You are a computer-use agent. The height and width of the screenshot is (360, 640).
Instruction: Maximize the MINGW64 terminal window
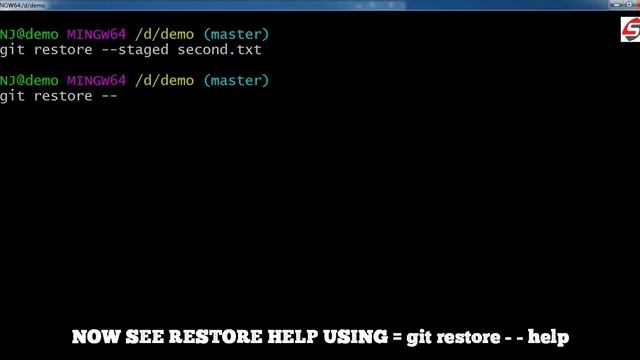(629, 5)
